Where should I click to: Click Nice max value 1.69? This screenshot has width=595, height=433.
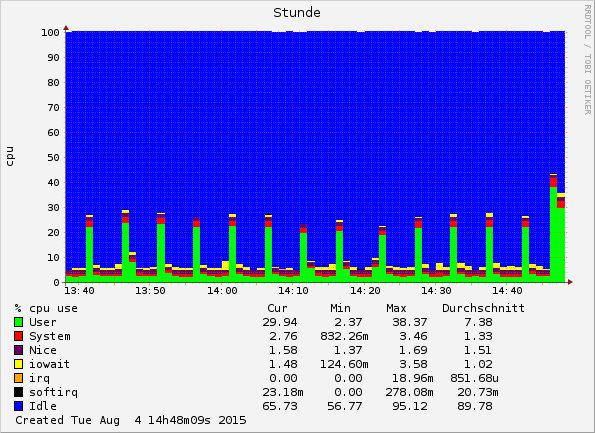(413, 350)
